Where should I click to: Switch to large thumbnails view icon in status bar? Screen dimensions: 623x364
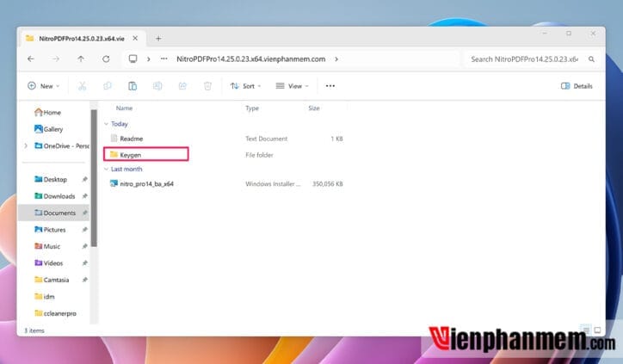(x=597, y=330)
